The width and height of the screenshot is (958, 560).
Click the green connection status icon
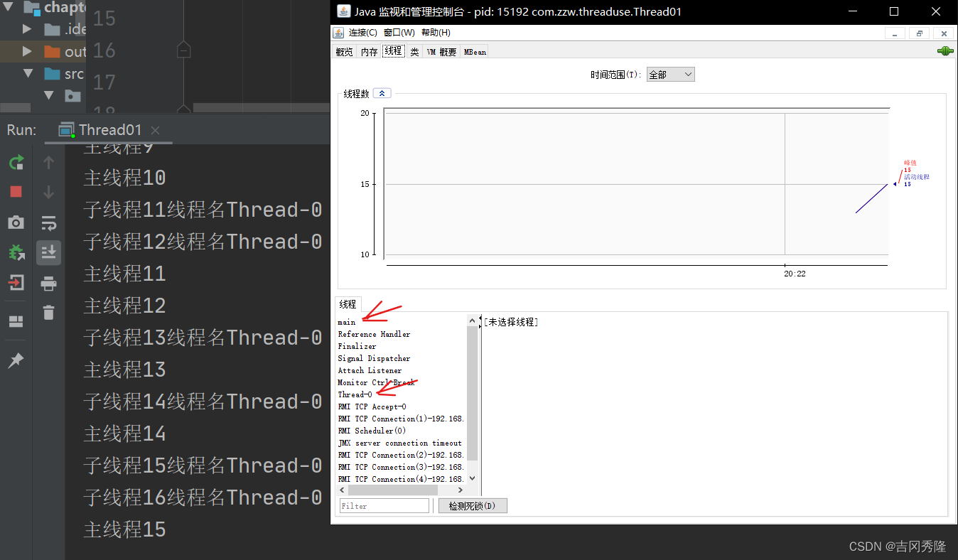(944, 51)
